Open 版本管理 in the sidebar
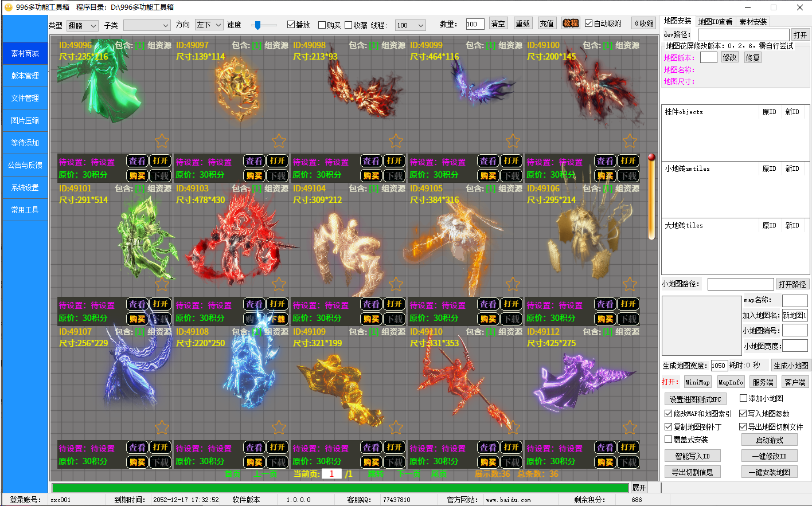The height and width of the screenshot is (506, 812). coord(25,76)
